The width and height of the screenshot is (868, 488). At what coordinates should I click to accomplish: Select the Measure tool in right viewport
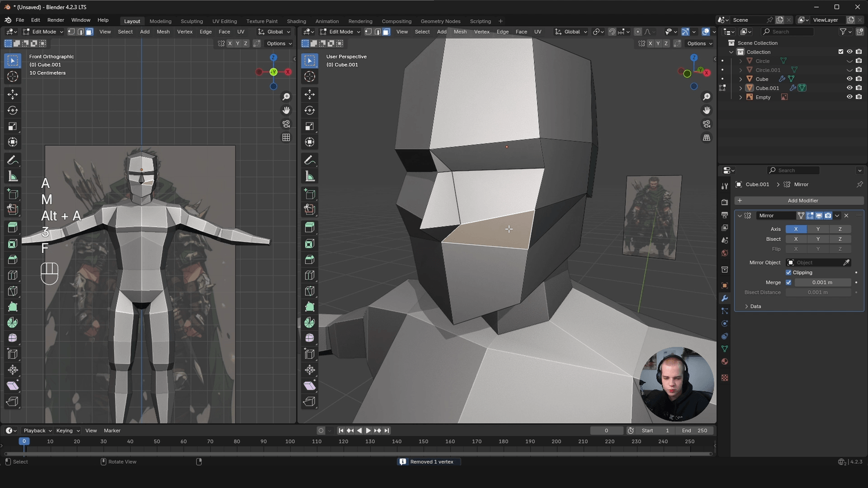coord(310,176)
